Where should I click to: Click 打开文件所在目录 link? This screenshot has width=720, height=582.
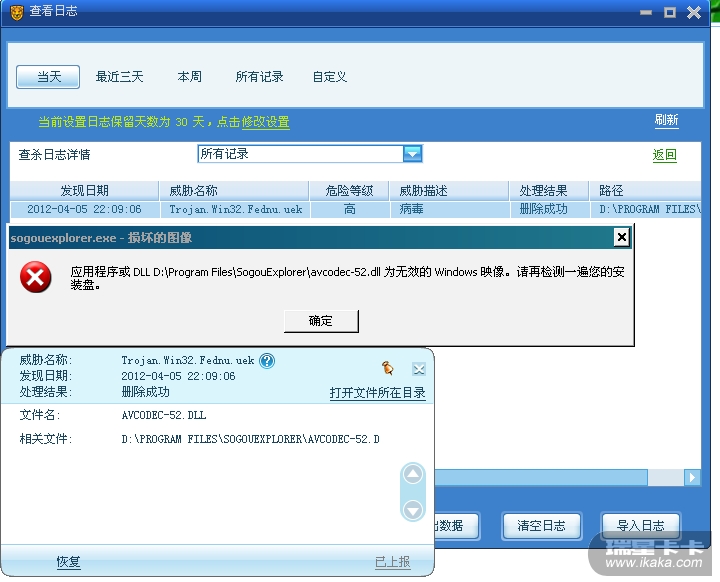pos(377,393)
